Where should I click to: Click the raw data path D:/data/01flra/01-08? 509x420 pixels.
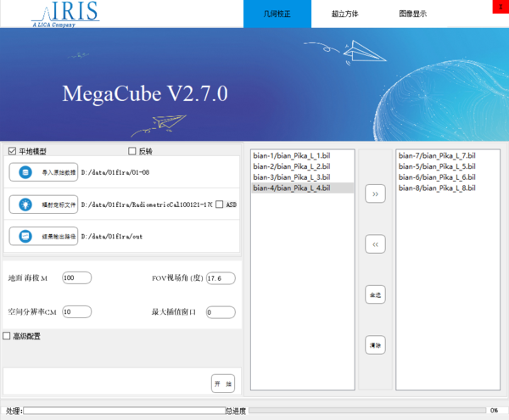click(x=115, y=172)
